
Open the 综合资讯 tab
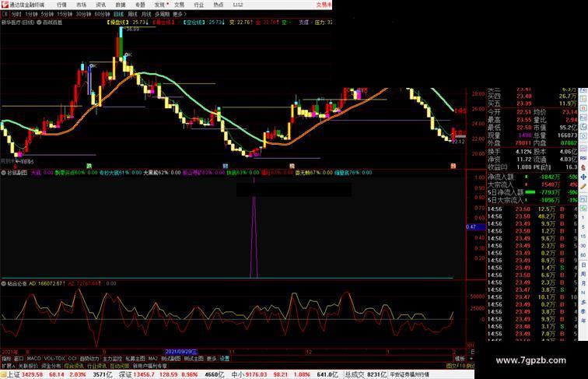(x=74, y=366)
